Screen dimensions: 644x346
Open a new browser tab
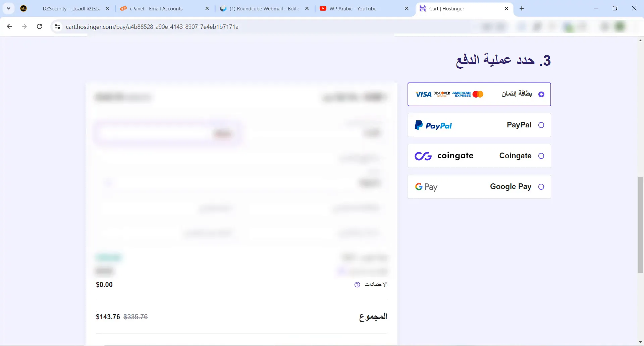pos(522,9)
